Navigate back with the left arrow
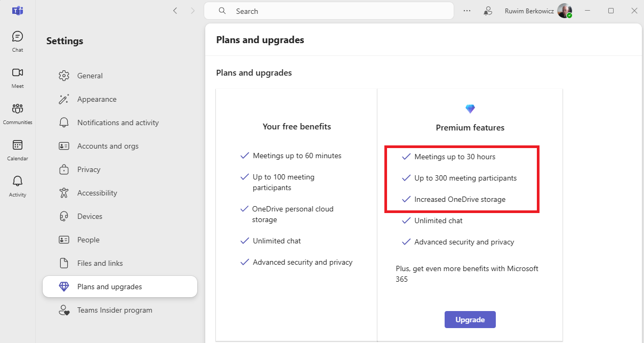The height and width of the screenshot is (343, 644). [x=175, y=11]
